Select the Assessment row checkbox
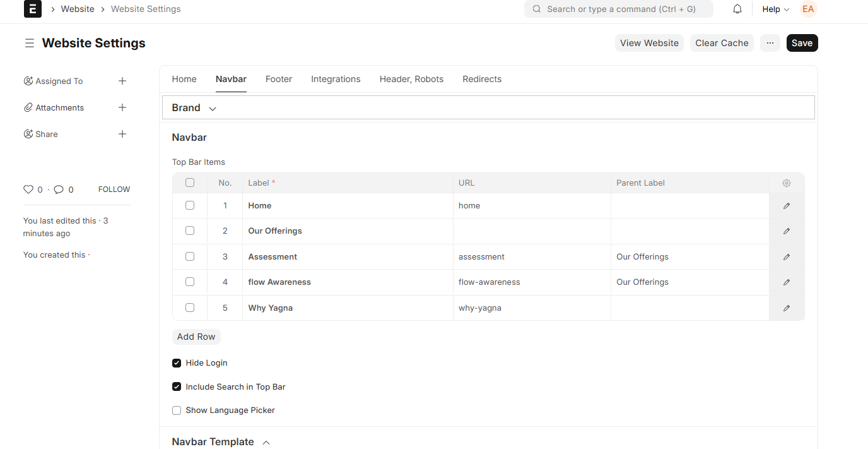 (190, 256)
